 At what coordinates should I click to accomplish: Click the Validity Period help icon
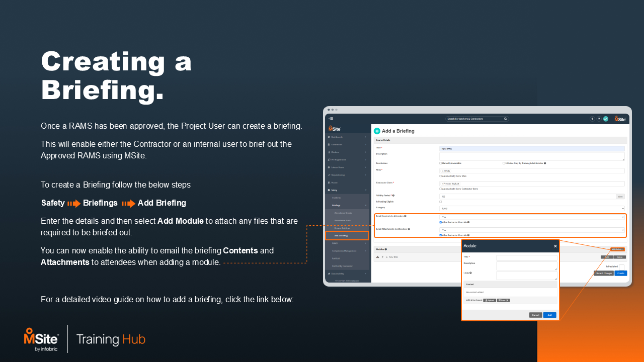[x=393, y=196]
